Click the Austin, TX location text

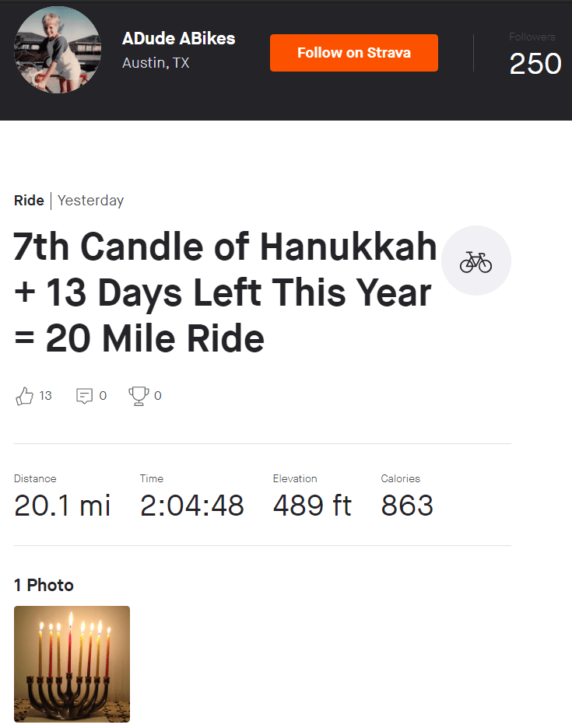point(156,64)
